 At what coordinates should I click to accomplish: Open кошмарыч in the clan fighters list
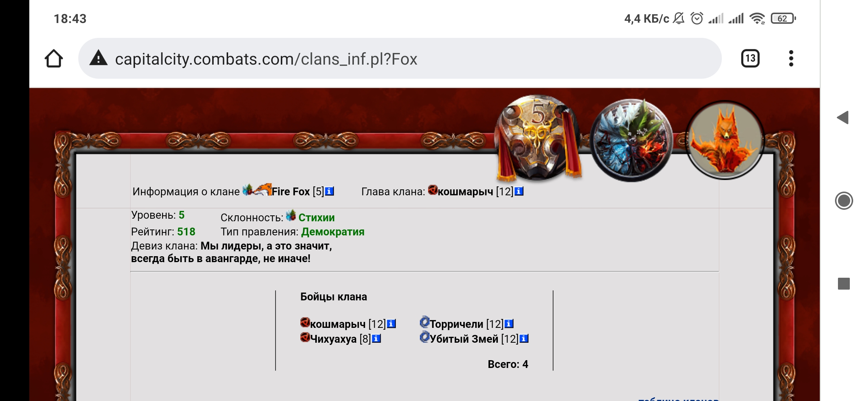tap(338, 324)
